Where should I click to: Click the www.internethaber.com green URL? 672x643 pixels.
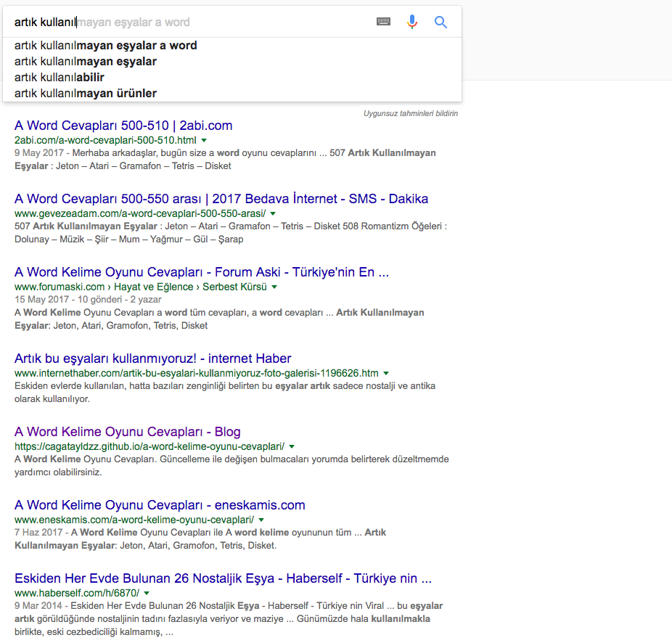(x=196, y=373)
